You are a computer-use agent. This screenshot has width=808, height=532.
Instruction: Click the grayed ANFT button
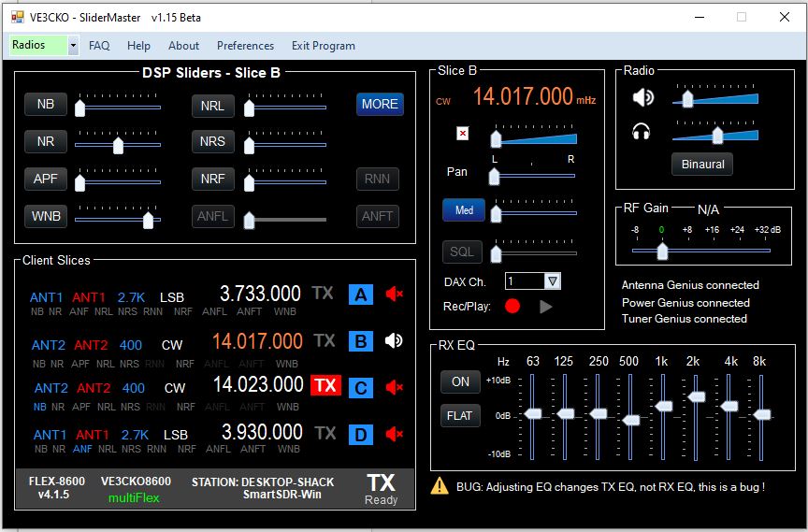[x=377, y=216]
